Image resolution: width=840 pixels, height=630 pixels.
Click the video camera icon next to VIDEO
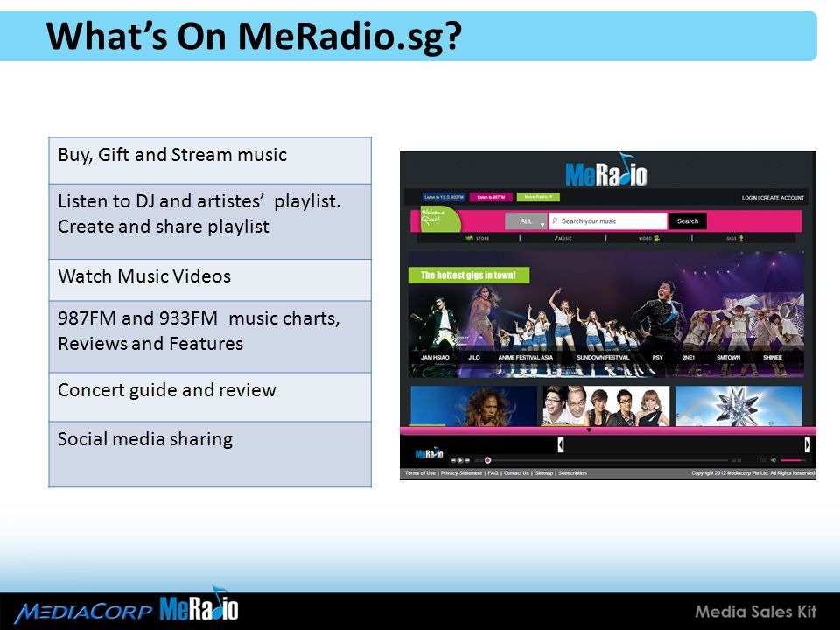656,238
